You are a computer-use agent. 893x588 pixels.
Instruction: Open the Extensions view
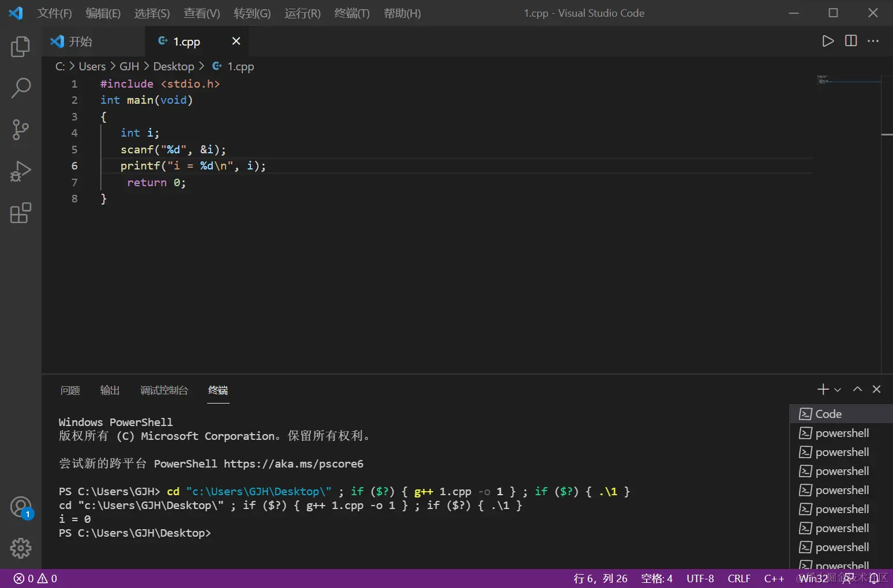[21, 213]
